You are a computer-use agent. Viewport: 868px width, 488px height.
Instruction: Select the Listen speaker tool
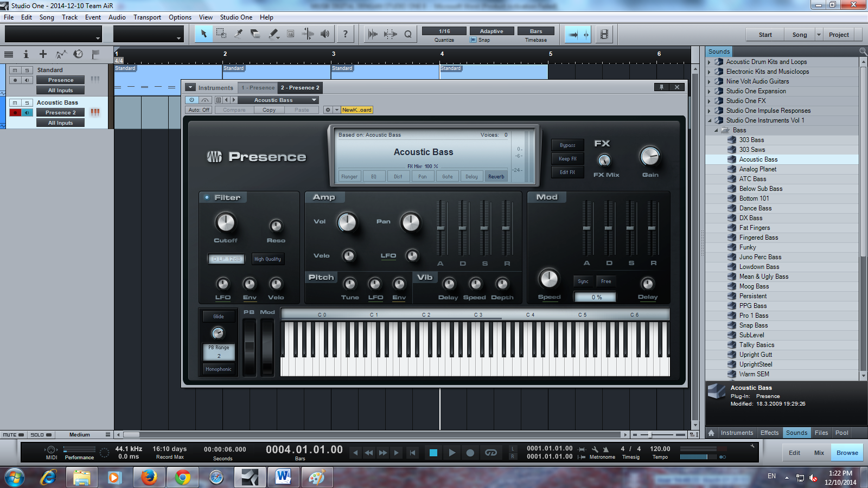click(325, 34)
